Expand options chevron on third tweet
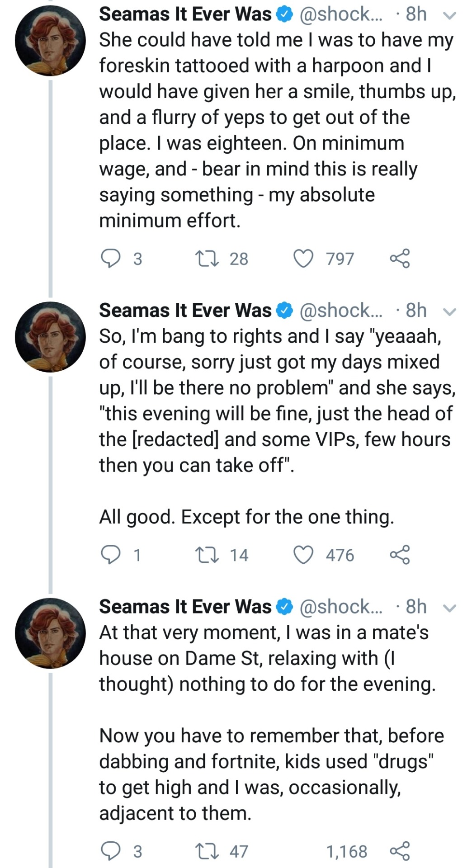 point(449,608)
